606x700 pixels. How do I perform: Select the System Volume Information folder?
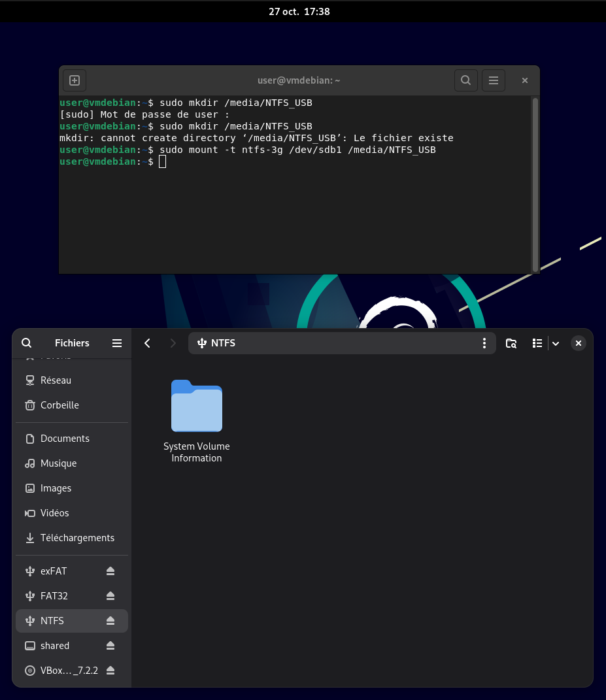click(x=197, y=407)
